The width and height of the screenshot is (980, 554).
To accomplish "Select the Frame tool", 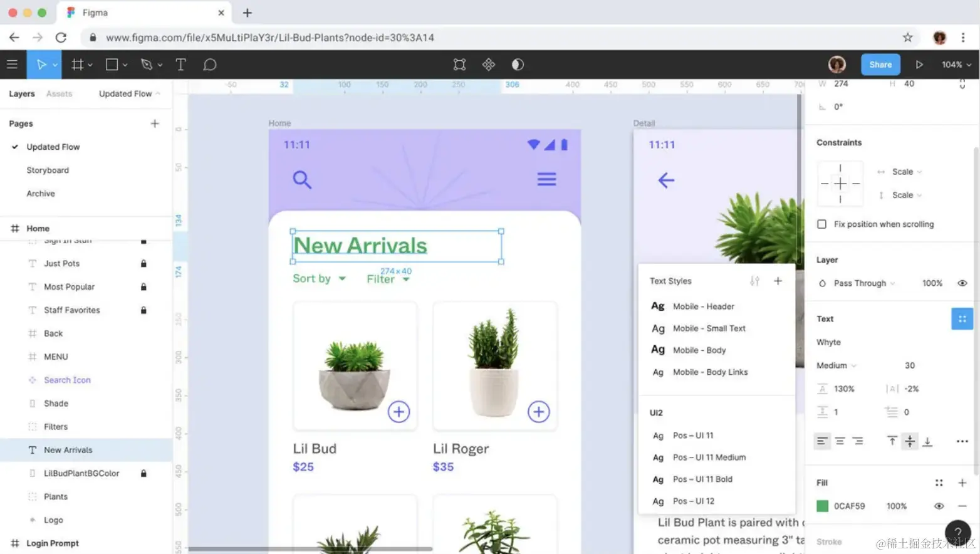I will 78,65.
